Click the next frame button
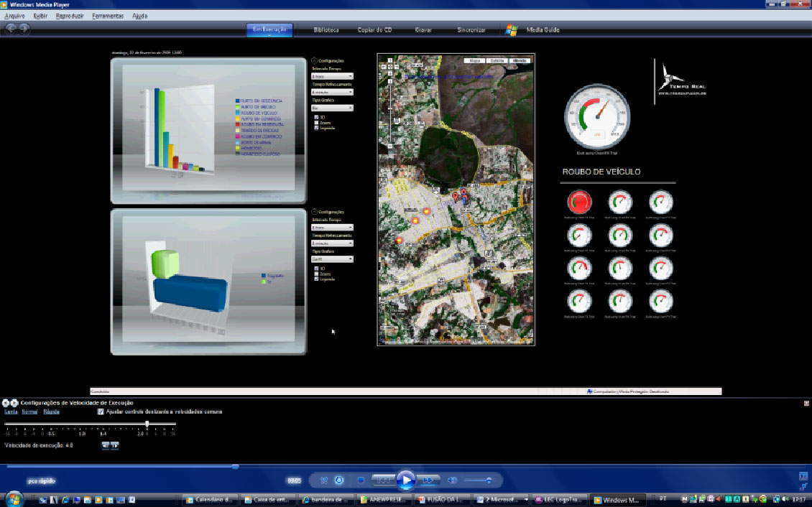The width and height of the screenshot is (812, 507). coord(114,445)
